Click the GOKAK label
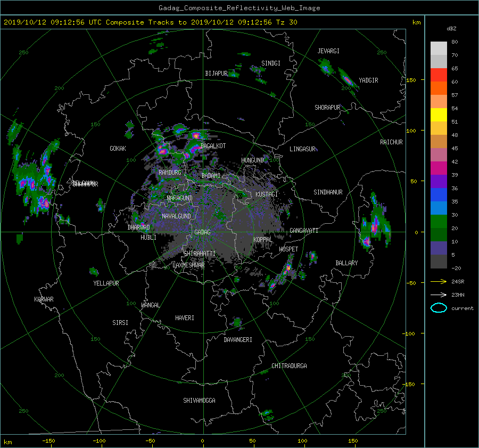This screenshot has height=448, width=479. (118, 149)
